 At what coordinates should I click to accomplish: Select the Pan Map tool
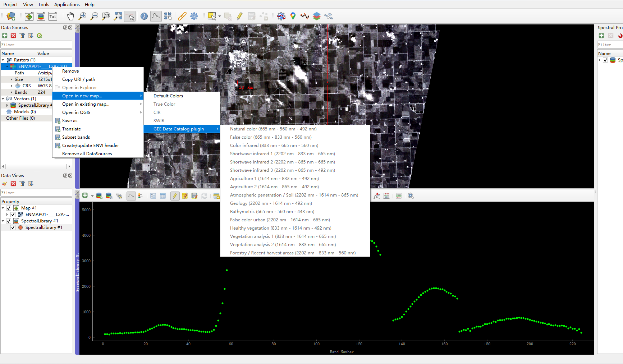coord(70,16)
